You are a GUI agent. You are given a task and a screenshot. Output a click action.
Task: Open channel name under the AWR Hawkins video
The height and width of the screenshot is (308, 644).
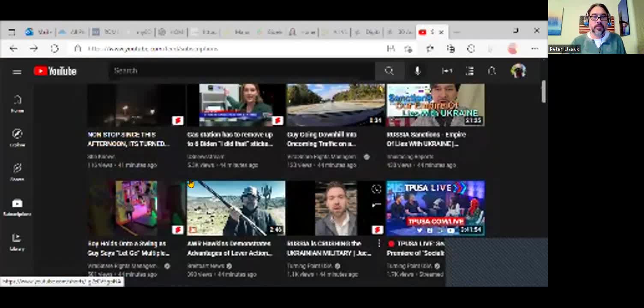(206, 266)
